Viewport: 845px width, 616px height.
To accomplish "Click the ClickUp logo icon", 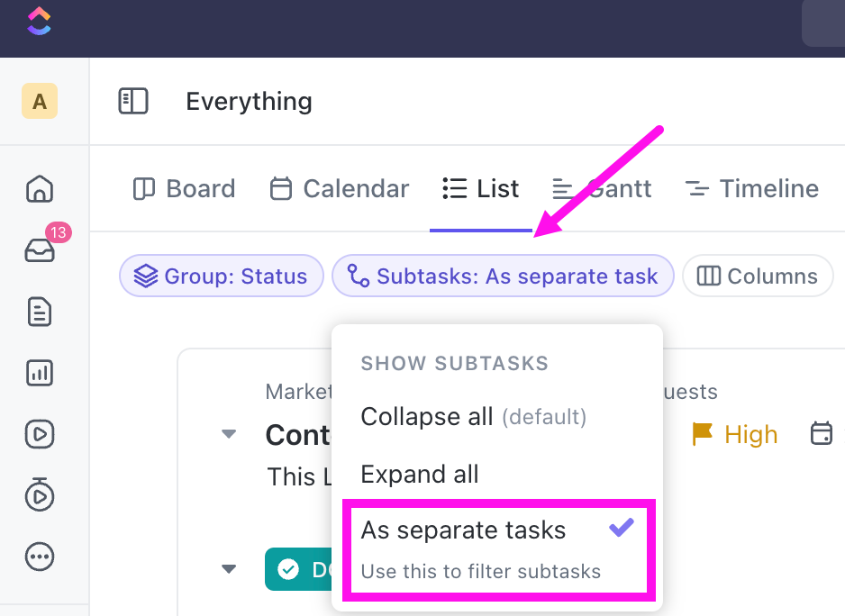I will point(40,21).
